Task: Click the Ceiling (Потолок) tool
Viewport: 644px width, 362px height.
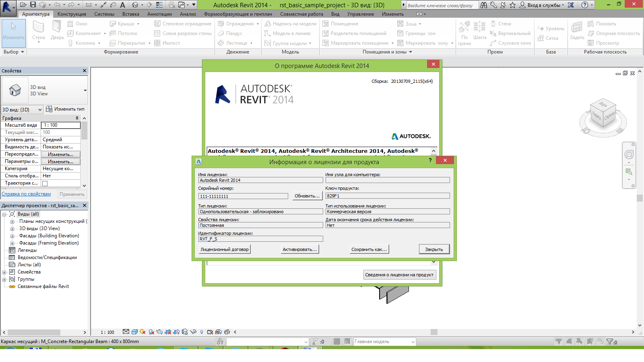Action: (124, 33)
